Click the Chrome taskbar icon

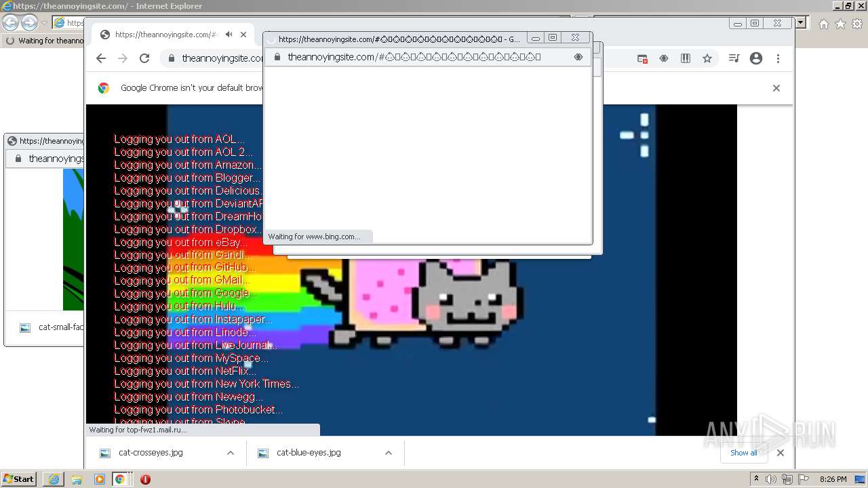coord(120,479)
